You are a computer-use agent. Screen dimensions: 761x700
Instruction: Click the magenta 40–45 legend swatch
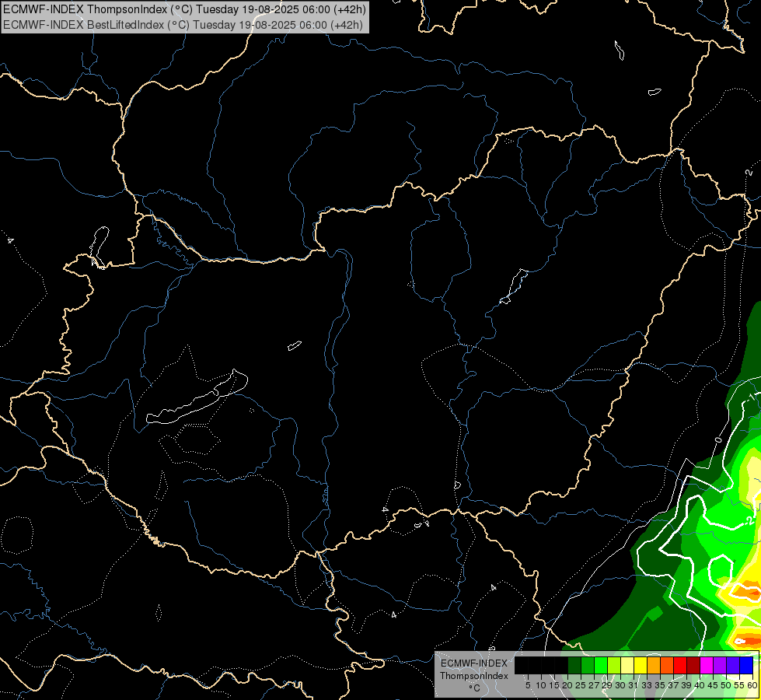tap(707, 665)
